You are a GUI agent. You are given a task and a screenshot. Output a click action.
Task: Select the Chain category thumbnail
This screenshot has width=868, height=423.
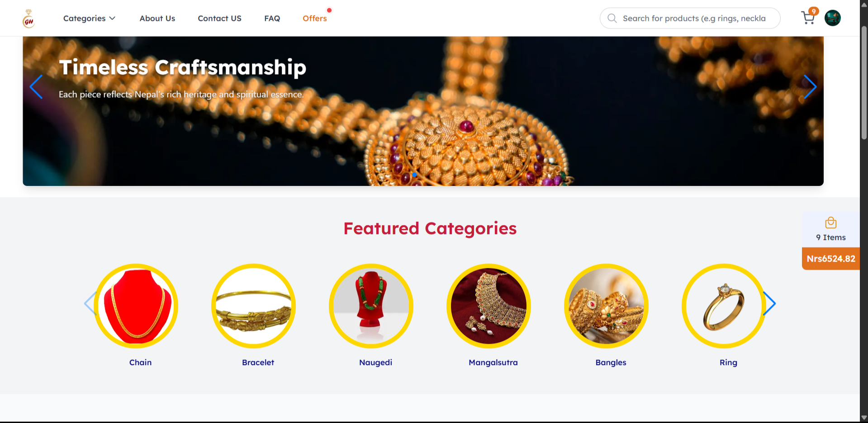tap(136, 306)
